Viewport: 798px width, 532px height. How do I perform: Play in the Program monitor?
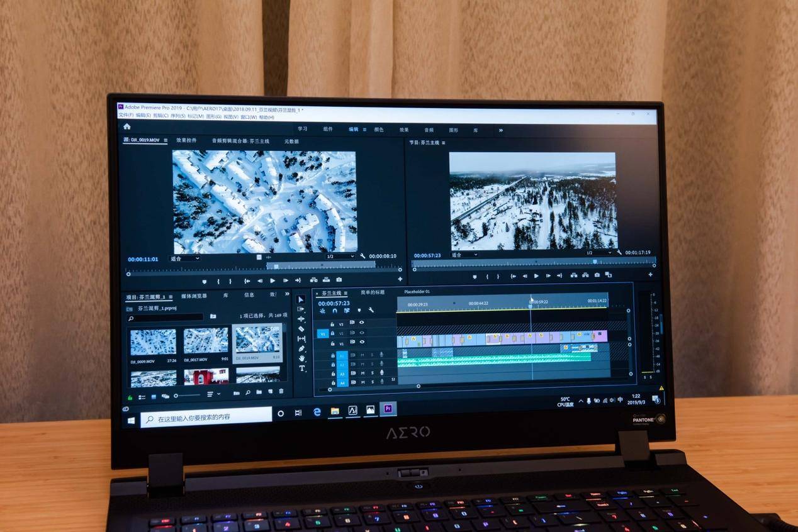[x=536, y=276]
